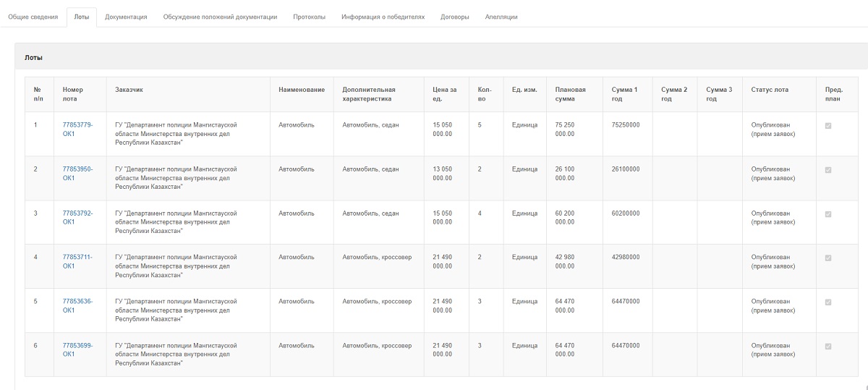
Task: Go to the Протоколы tab
Action: pos(309,17)
